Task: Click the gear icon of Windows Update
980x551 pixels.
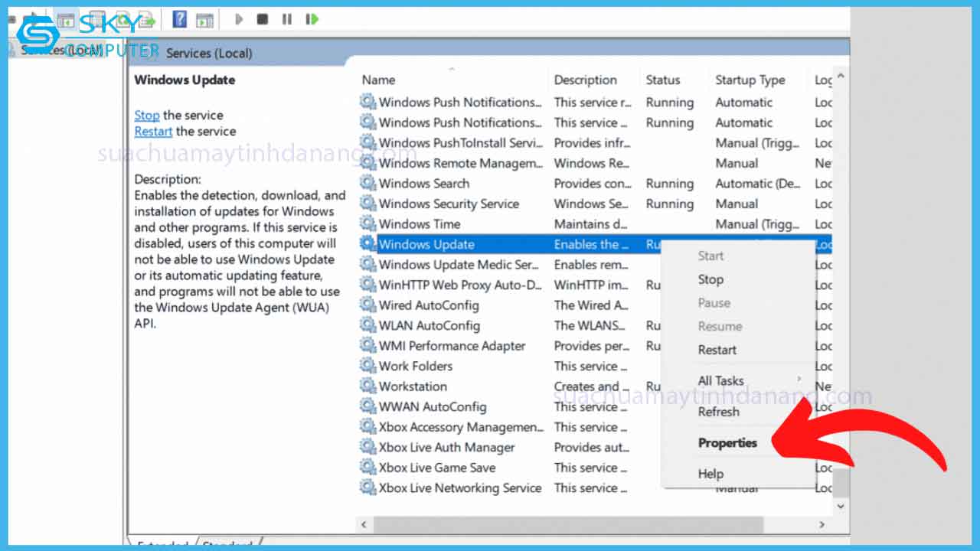Action: point(368,244)
